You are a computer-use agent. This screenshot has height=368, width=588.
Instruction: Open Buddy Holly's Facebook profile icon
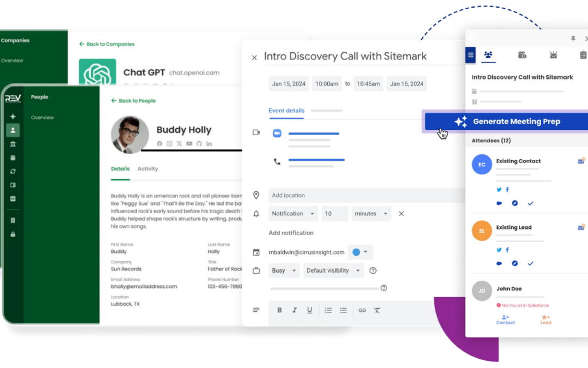coord(160,143)
